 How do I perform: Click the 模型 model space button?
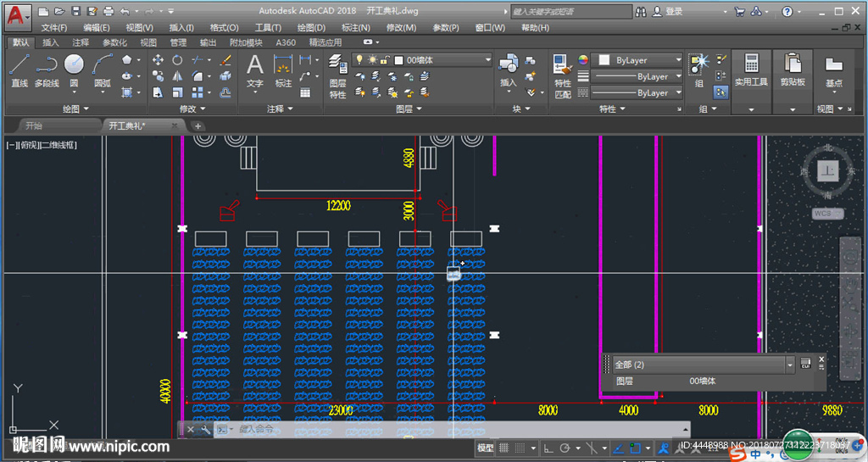(486, 448)
